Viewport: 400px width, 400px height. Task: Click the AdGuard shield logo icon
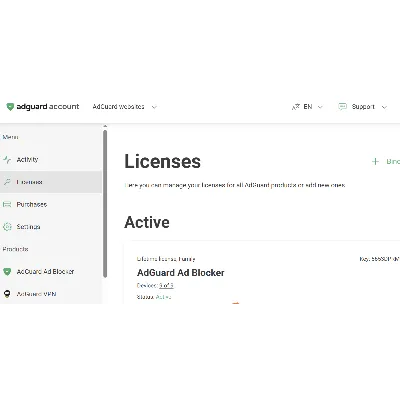10,107
